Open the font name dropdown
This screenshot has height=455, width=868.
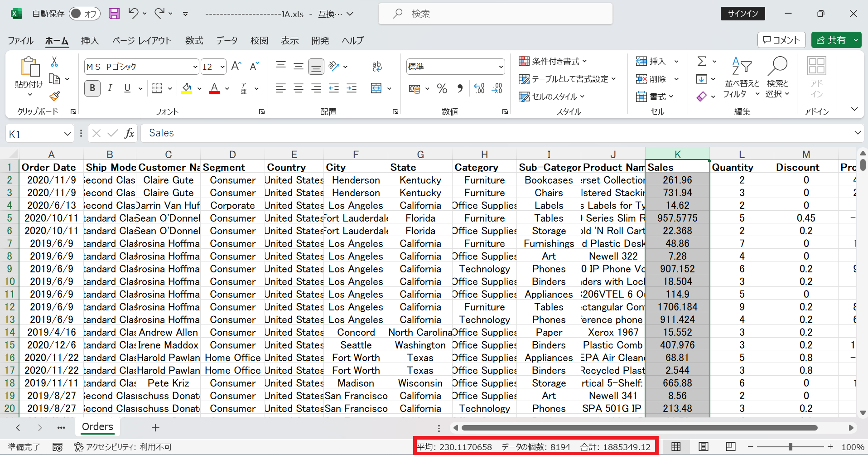pyautogui.click(x=195, y=67)
